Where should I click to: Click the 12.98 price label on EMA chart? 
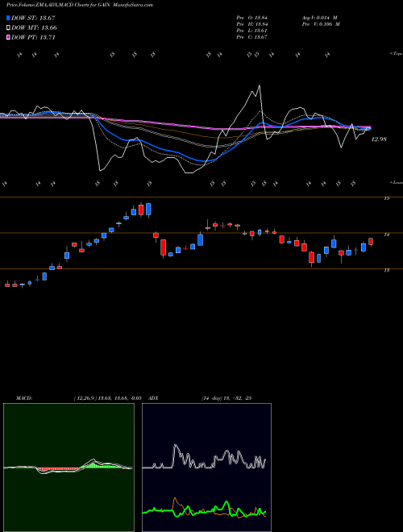[x=379, y=139]
